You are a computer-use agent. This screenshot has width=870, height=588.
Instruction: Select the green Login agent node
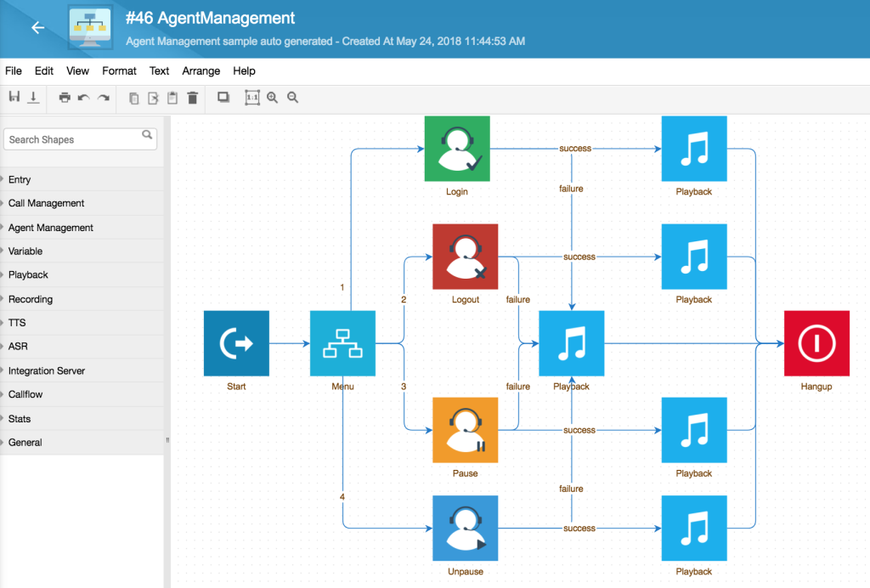click(x=457, y=149)
